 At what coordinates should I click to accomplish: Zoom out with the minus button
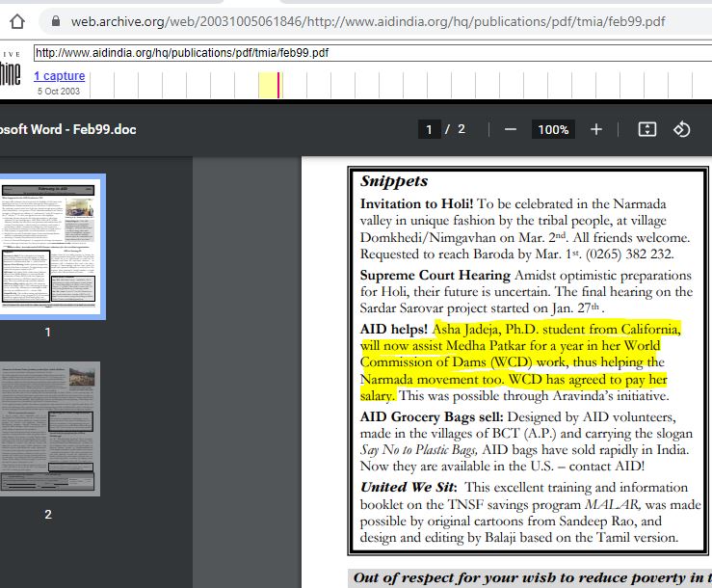511,130
